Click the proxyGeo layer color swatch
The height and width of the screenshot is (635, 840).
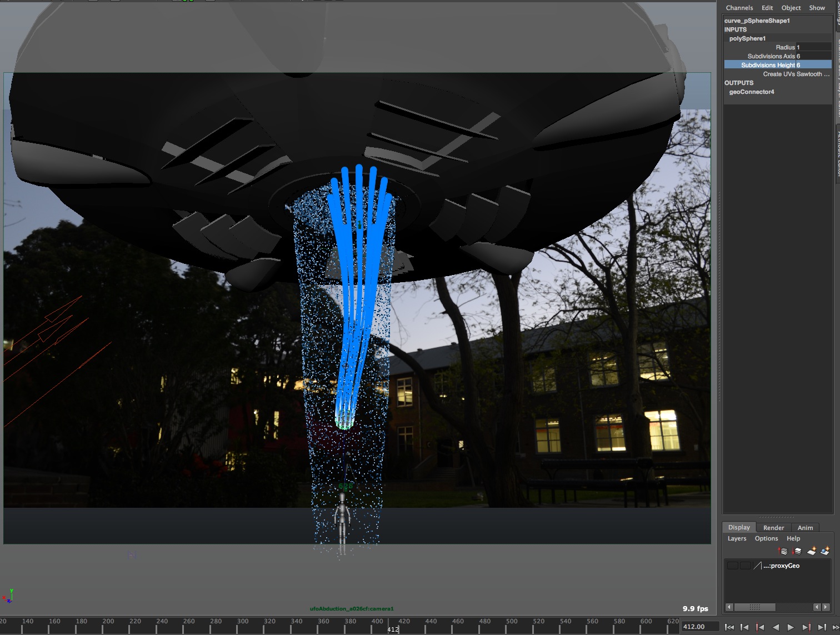757,566
